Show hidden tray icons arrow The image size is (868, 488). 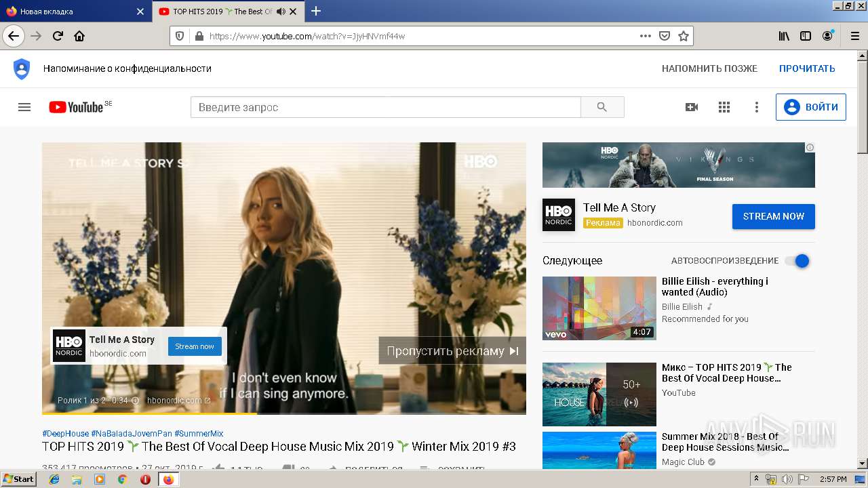pyautogui.click(x=757, y=479)
